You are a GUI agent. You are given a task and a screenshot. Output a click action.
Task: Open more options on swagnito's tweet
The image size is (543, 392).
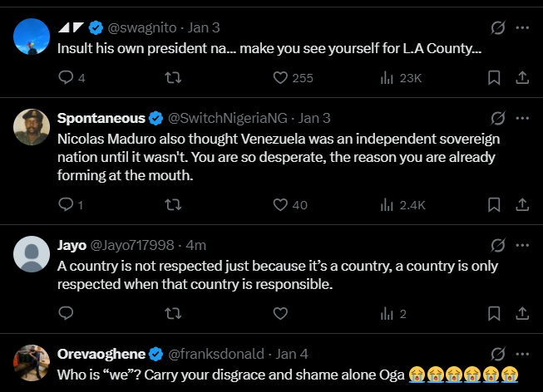pyautogui.click(x=522, y=28)
